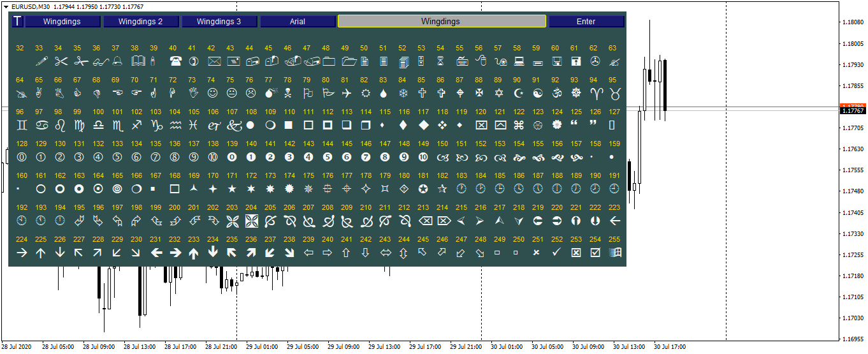Pick the scissors symbol numbered 34

coord(61,61)
